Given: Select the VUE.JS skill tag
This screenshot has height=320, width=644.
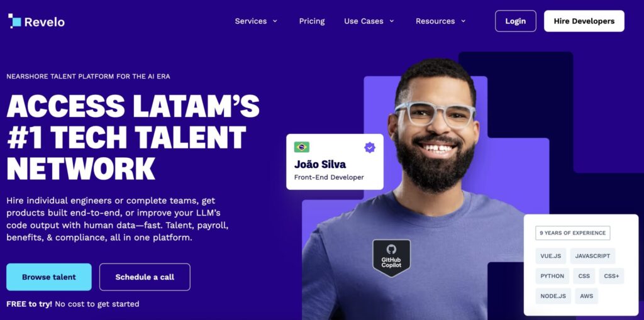Looking at the screenshot, I should [x=550, y=256].
